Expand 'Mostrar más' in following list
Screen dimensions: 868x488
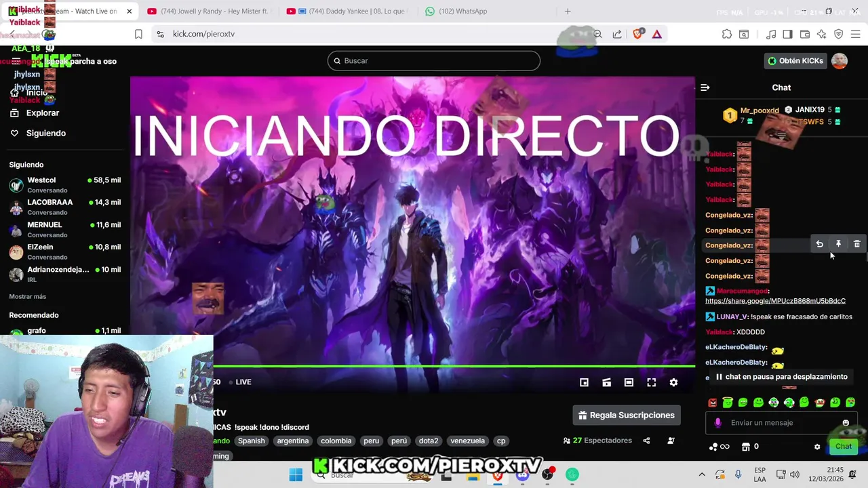coord(28,296)
